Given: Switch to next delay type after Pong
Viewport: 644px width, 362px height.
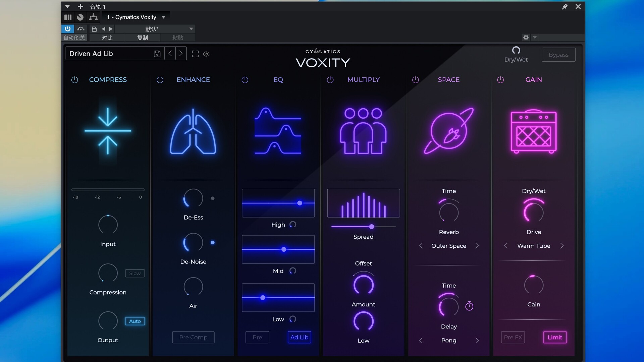Looking at the screenshot, I should click(x=477, y=341).
